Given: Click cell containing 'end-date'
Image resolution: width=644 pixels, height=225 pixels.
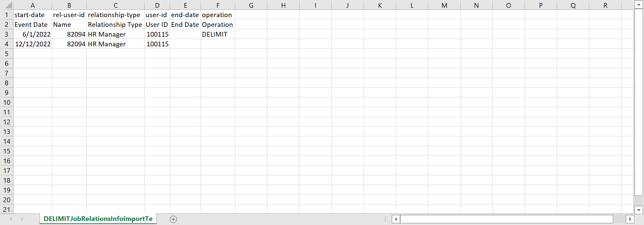Looking at the screenshot, I should pyautogui.click(x=185, y=15).
